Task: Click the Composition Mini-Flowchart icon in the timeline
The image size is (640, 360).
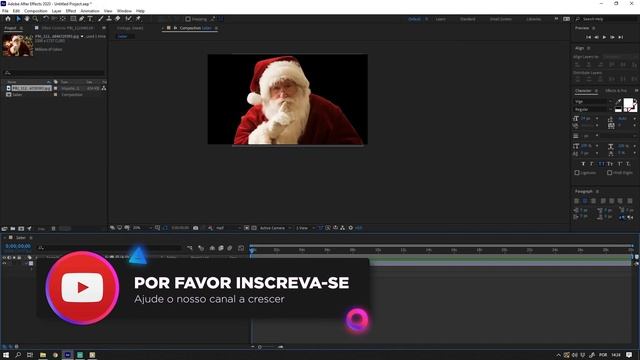Action: pos(189,248)
